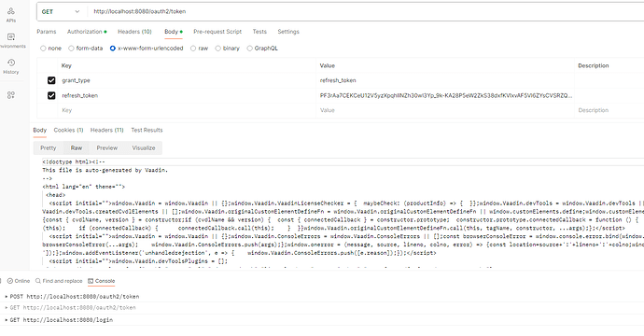The height and width of the screenshot is (336, 644).
Task: Open the APIs sidebar section
Action: click(x=10, y=14)
